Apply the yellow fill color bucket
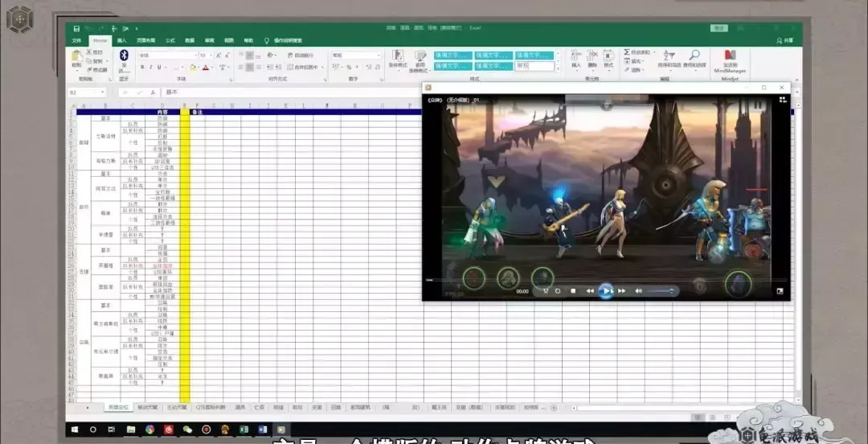This screenshot has width=868, height=444. (x=192, y=67)
